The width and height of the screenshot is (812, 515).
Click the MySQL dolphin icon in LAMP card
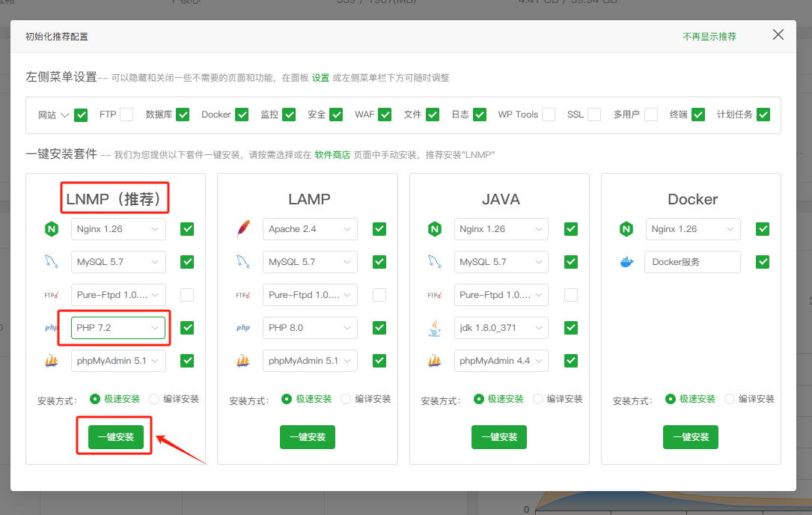243,262
